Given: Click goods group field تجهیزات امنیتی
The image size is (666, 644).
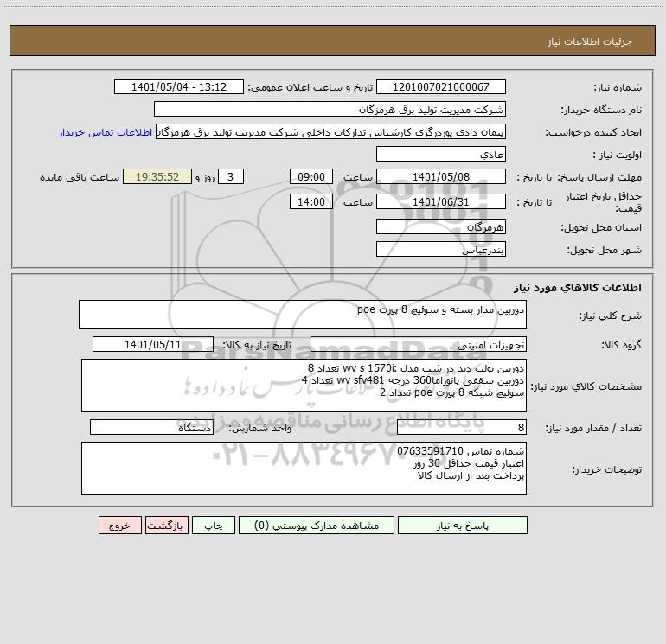Looking at the screenshot, I should [419, 345].
